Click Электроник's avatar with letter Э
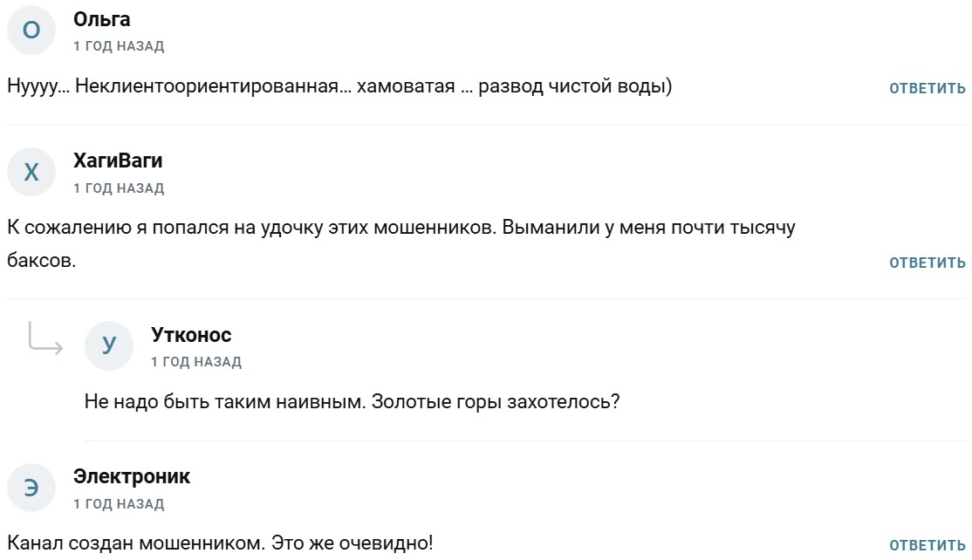 click(31, 488)
